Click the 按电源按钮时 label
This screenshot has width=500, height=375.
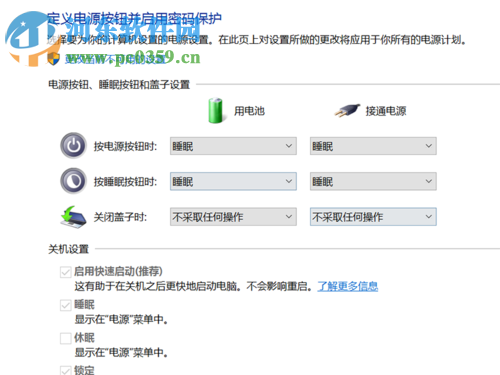pos(125,146)
